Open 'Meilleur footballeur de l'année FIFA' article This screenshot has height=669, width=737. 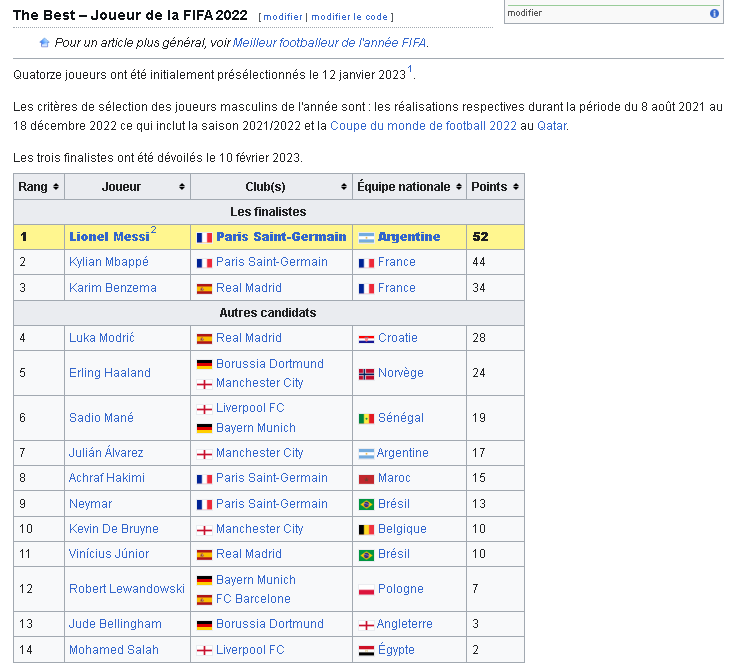point(329,43)
